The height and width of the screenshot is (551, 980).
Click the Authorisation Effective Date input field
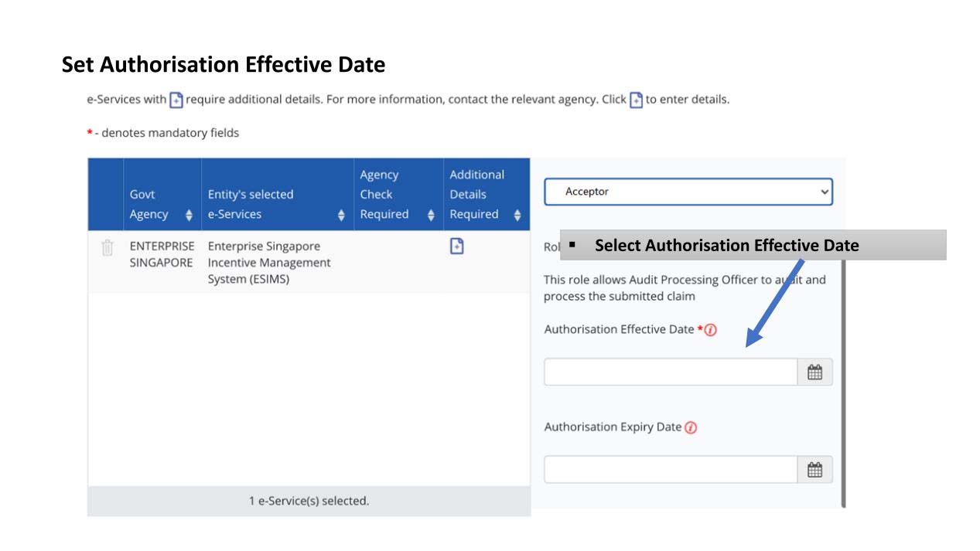[670, 372]
